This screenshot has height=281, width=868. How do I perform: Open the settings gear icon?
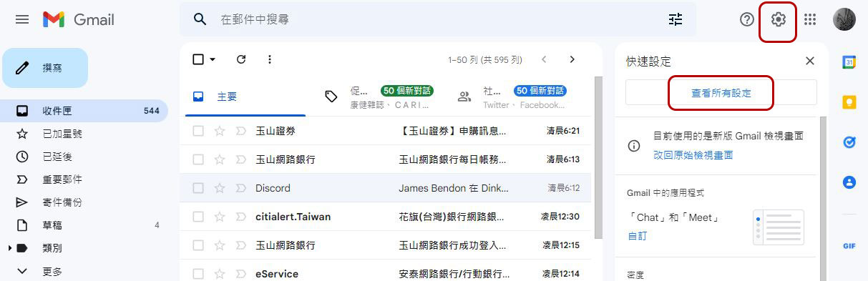point(778,19)
